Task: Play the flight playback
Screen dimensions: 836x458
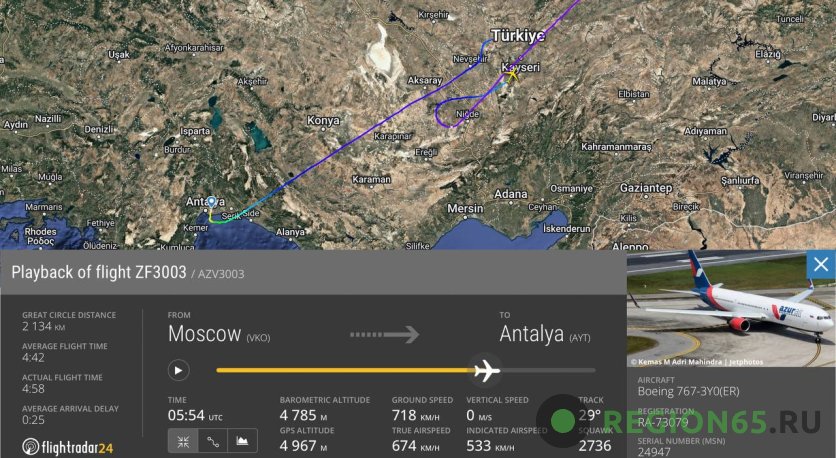Action: click(x=179, y=370)
